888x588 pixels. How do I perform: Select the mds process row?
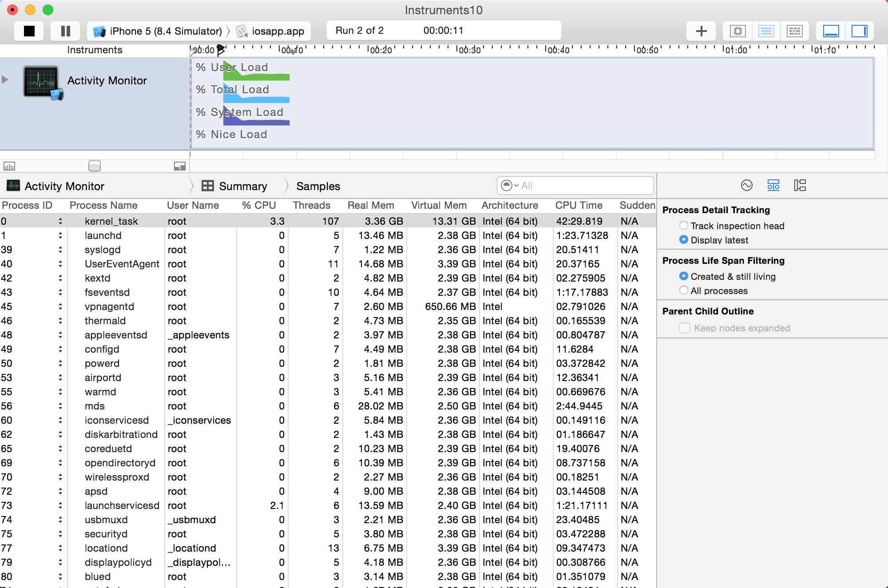[x=328, y=406]
